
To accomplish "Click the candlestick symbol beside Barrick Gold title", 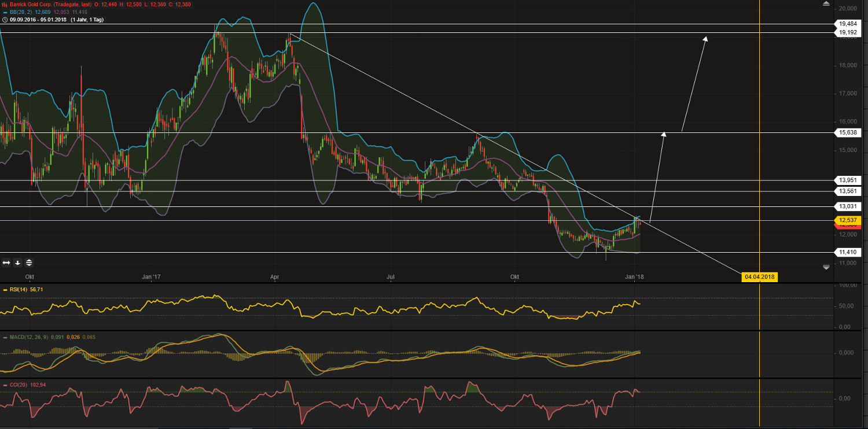I will 4,4.
